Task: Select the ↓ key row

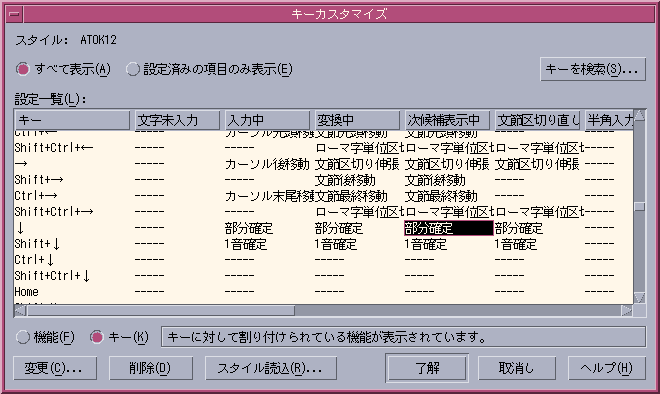Action: [x=323, y=228]
